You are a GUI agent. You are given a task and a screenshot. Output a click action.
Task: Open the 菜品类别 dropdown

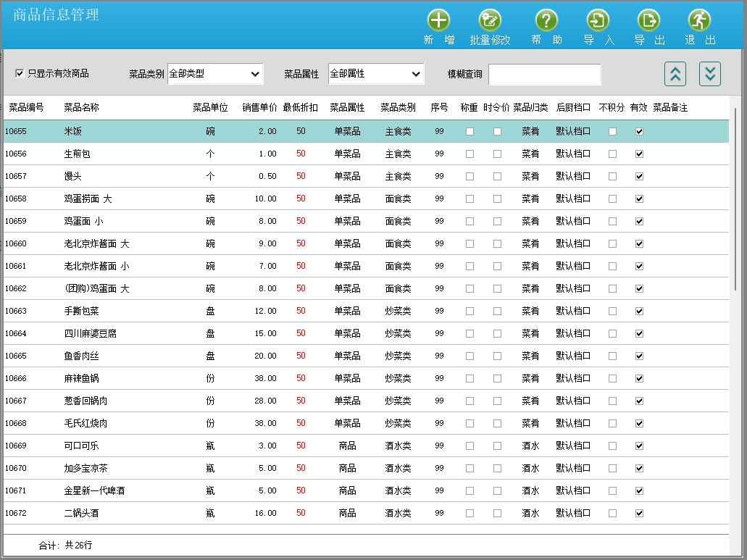point(215,74)
